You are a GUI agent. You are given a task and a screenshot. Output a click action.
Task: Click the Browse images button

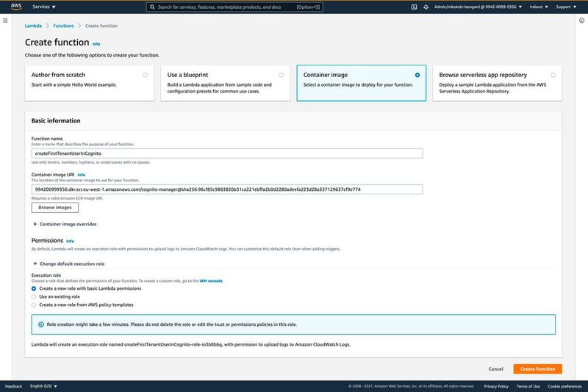point(54,208)
